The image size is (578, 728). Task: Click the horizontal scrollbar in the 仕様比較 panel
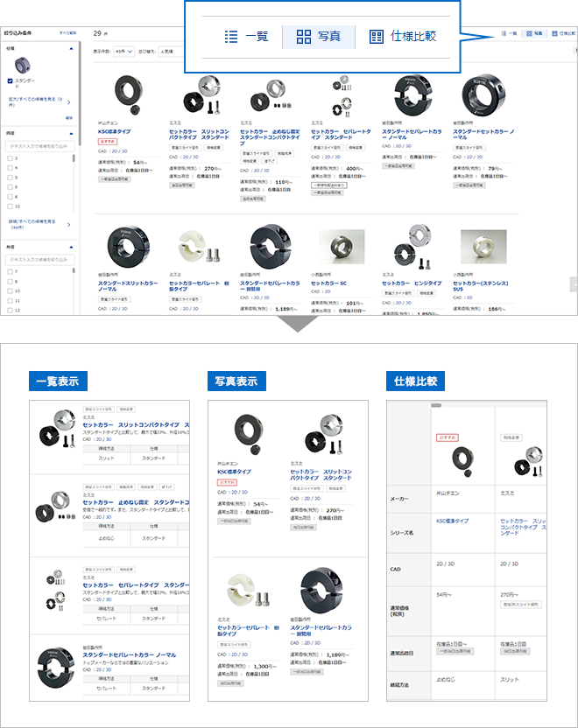click(438, 405)
